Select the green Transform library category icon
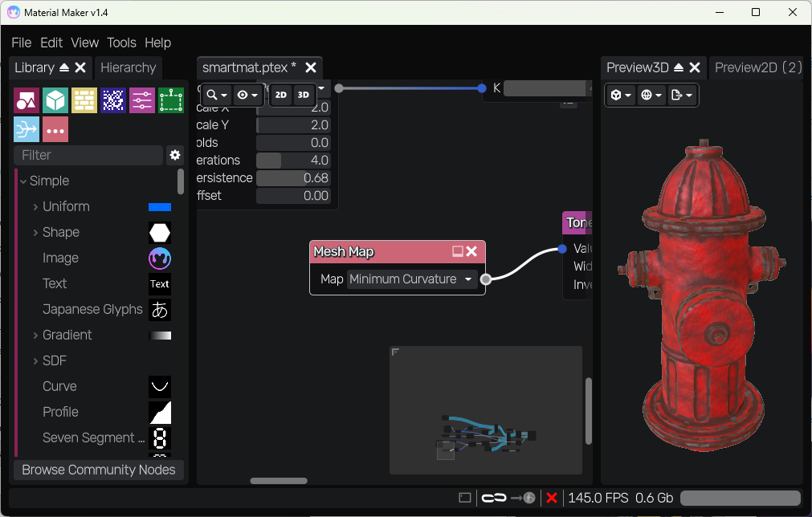The image size is (812, 517). pyautogui.click(x=171, y=100)
